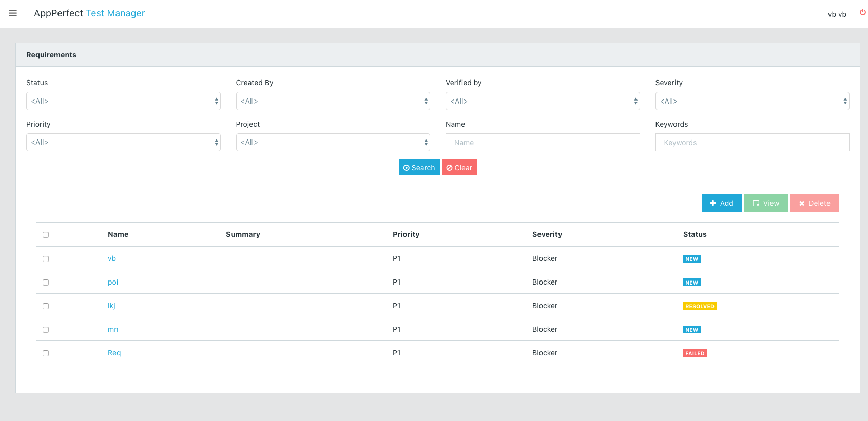Viewport: 868px width, 421px height.
Task: Click the Priority column header
Action: tap(406, 234)
